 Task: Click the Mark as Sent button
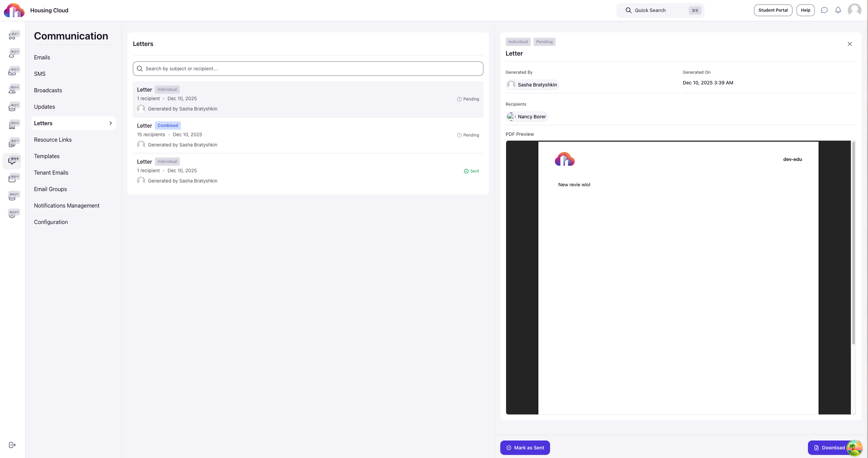tap(525, 448)
